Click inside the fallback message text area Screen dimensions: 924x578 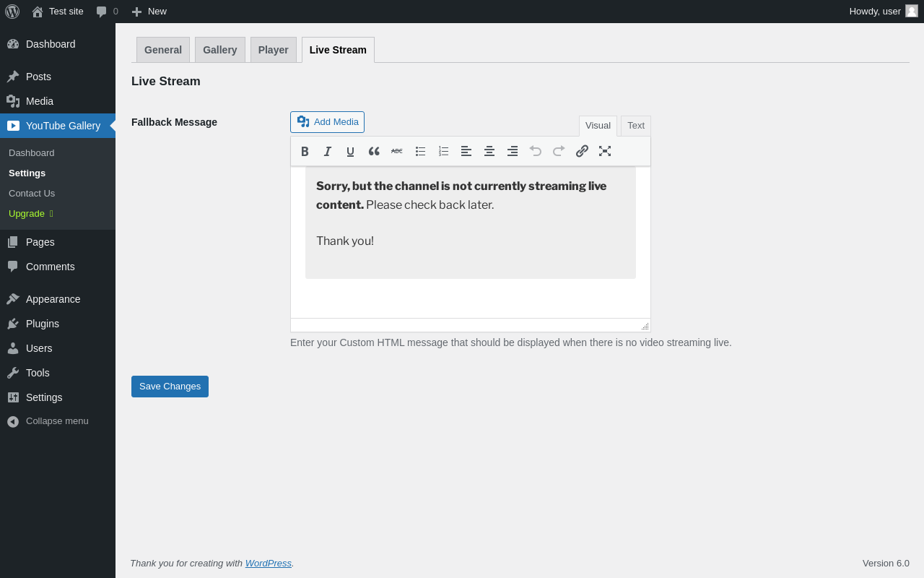coord(471,242)
